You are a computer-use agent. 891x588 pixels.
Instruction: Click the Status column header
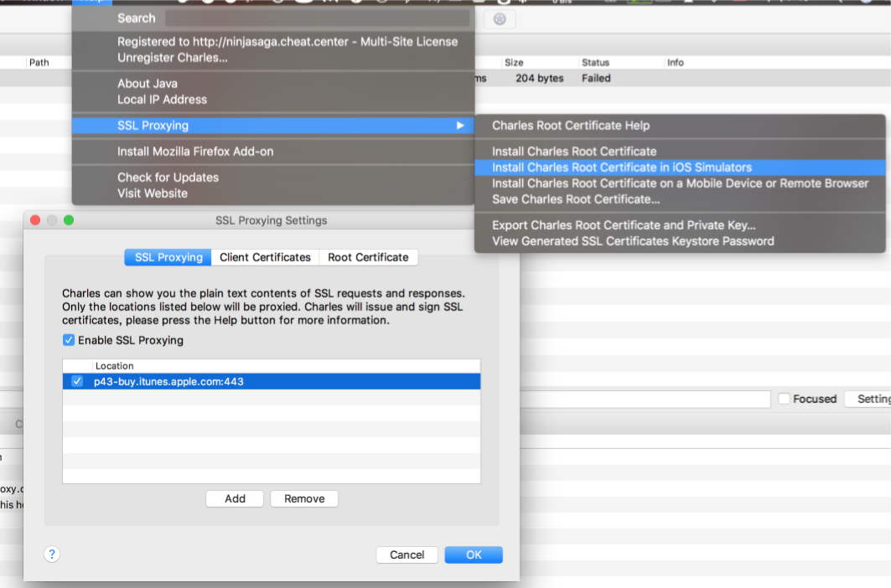pyautogui.click(x=596, y=63)
